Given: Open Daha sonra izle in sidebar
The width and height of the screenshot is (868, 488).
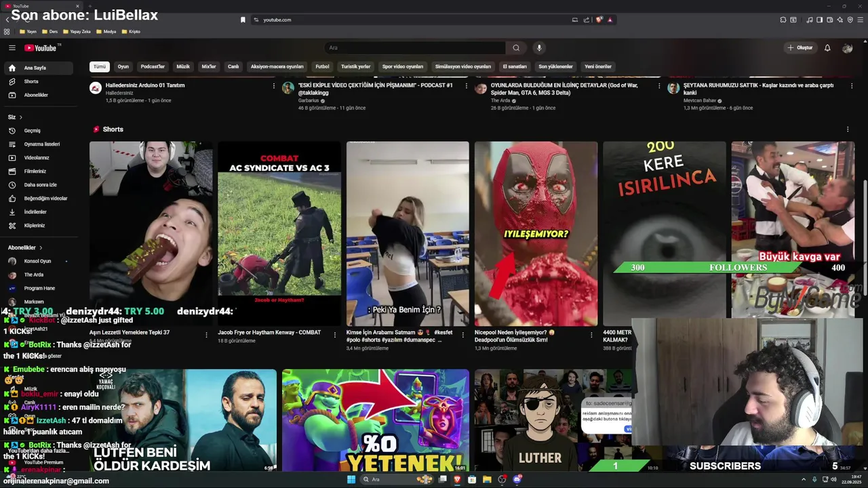Looking at the screenshot, I should pyautogui.click(x=38, y=184).
